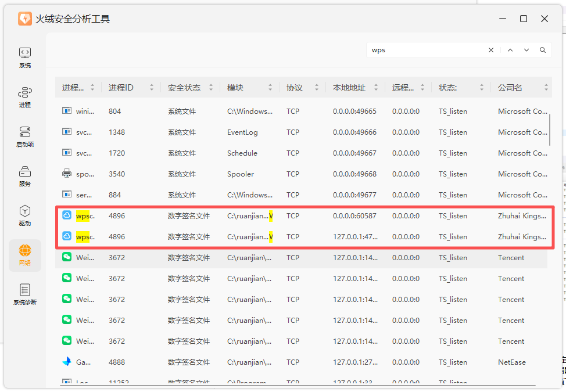
Task: Select the PID 804 cell
Action: pos(115,112)
